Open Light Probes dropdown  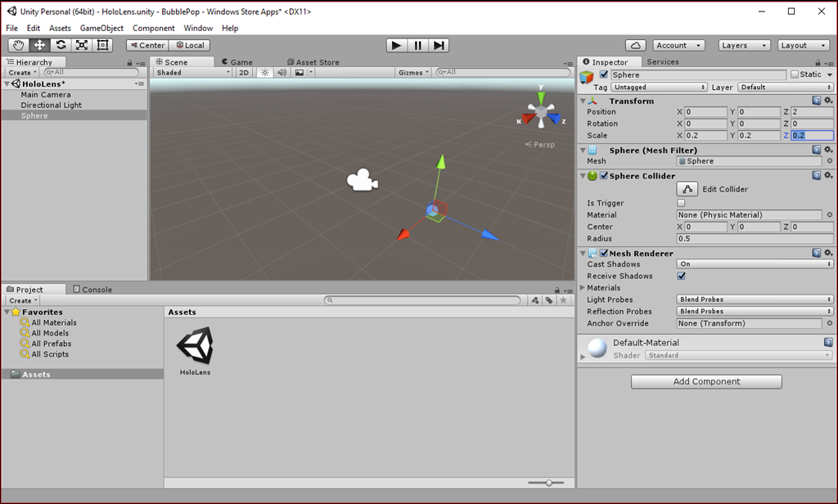click(x=755, y=299)
